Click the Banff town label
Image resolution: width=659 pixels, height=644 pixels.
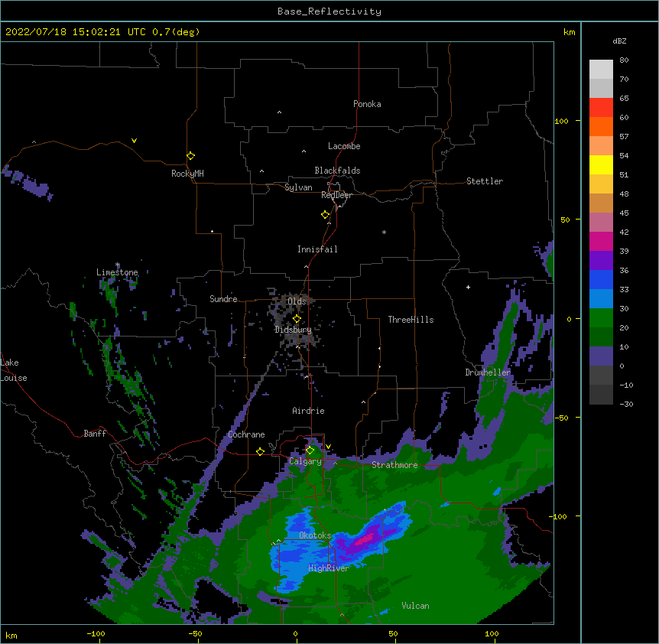[x=95, y=434]
